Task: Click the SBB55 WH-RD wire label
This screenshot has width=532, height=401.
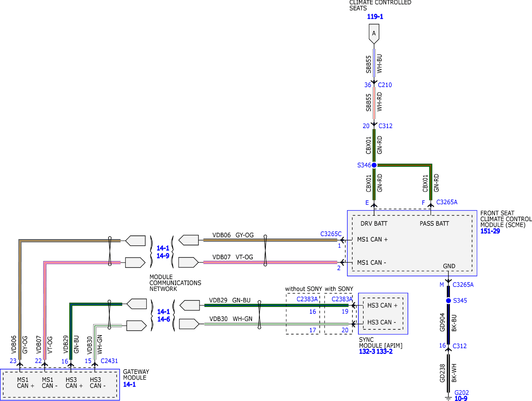Action: point(374,102)
